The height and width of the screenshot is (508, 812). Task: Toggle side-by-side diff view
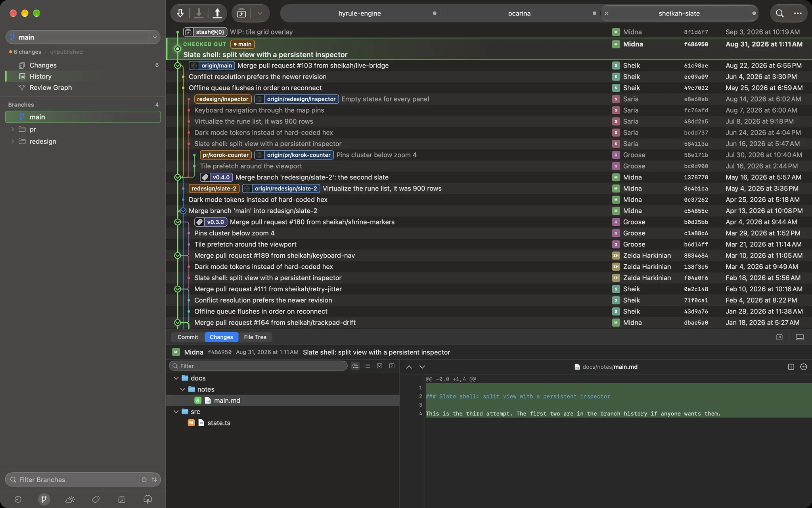pos(791,367)
